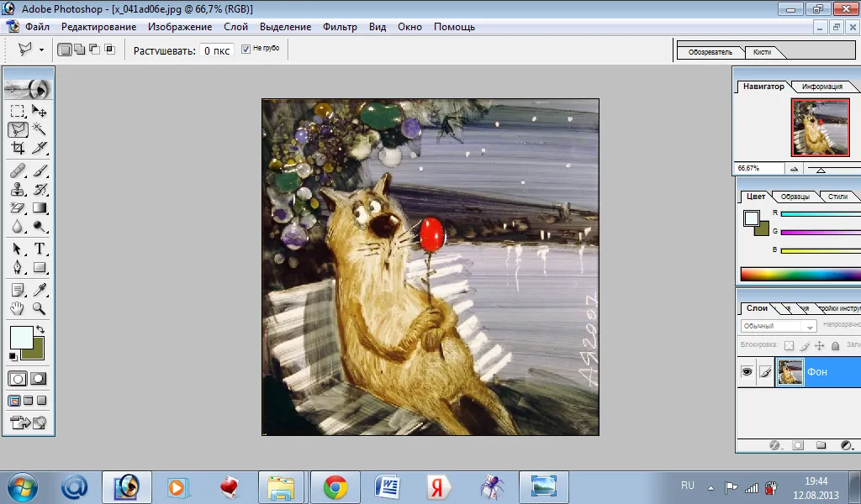Select the Polygonal Lasso tool in toolbox
The height and width of the screenshot is (504, 861).
tap(18, 129)
